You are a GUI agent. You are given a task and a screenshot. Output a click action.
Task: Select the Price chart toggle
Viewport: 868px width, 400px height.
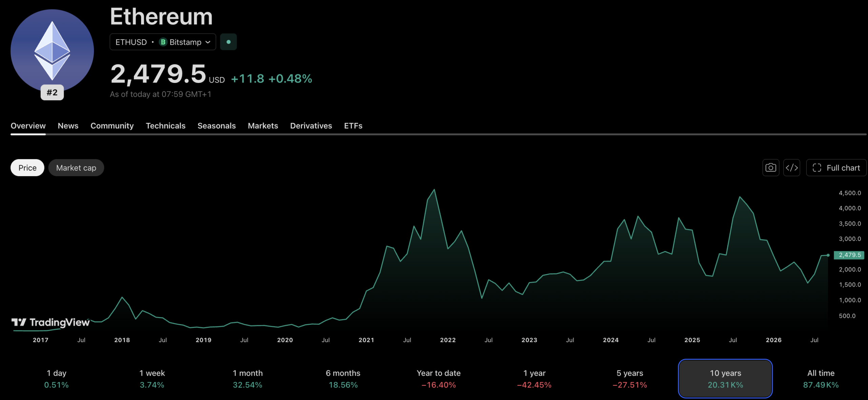coord(27,168)
